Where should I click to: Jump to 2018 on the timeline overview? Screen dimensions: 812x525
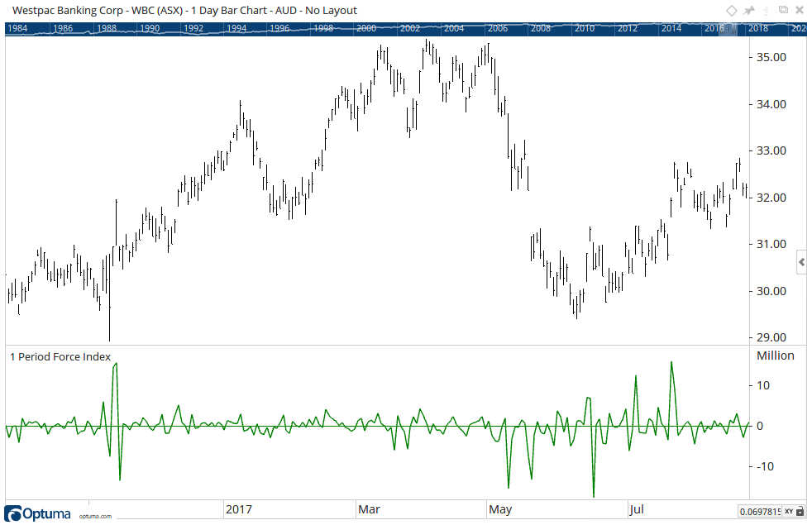(758, 28)
